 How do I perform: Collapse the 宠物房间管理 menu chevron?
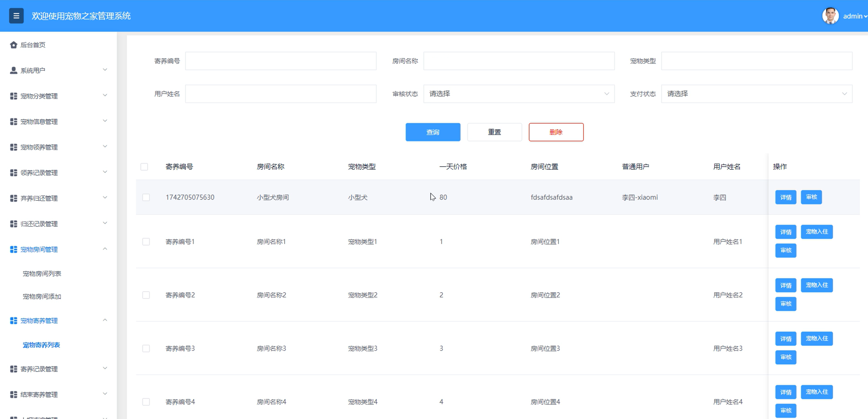click(105, 249)
